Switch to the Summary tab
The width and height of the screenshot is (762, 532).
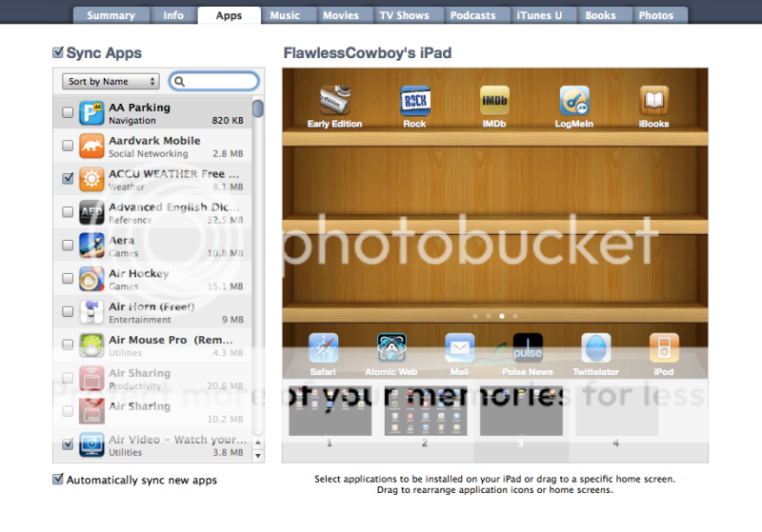tap(110, 15)
